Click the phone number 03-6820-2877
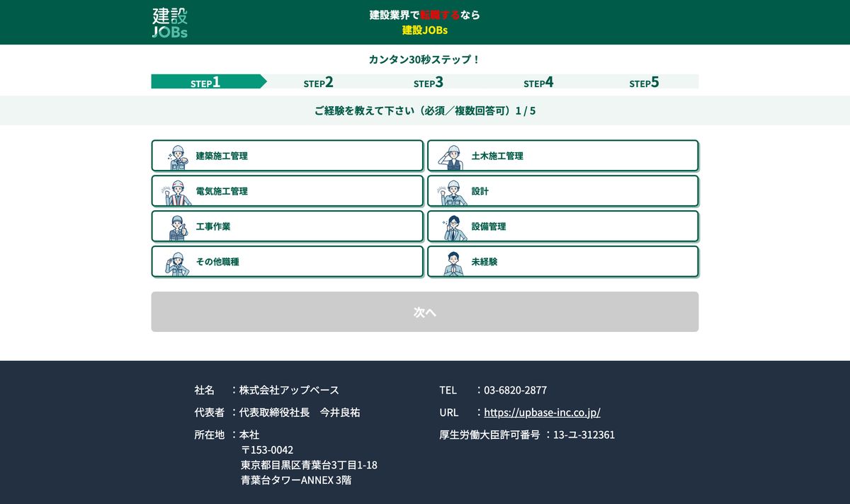The height and width of the screenshot is (504, 850). point(516,390)
